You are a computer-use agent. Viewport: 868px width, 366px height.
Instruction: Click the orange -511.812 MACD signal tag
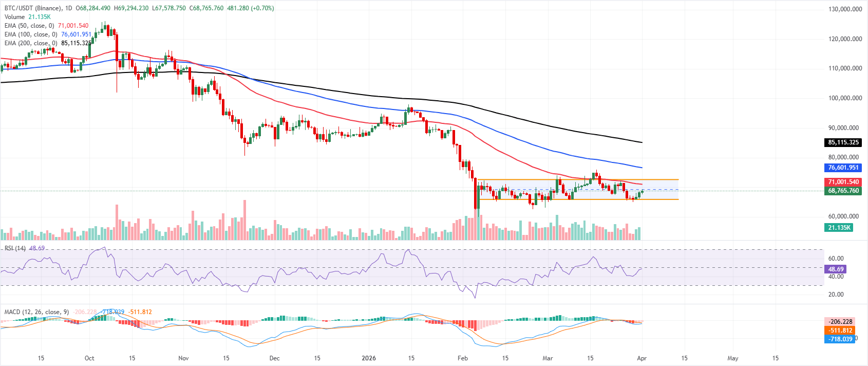[840, 331]
